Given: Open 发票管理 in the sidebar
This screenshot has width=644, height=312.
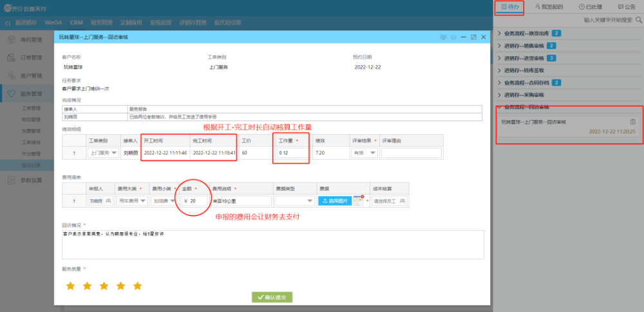Looking at the screenshot, I should click(x=31, y=132).
